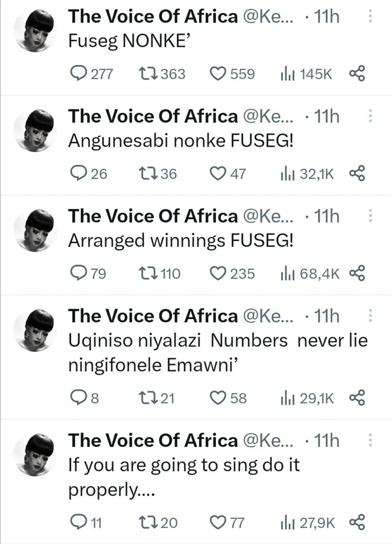Viewport: 392px width, 544px height.
Task: Share the 'Fuseg NONKE' tweet
Action: 357,73
